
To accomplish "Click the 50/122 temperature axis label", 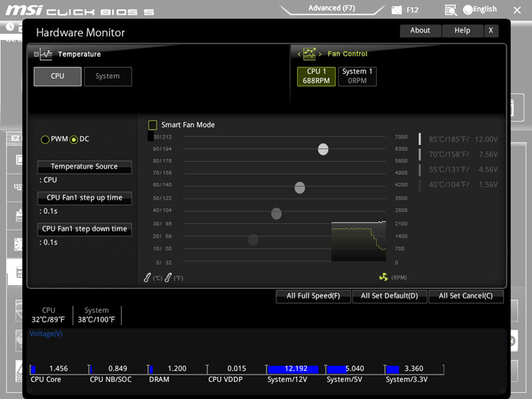I will [x=162, y=198].
